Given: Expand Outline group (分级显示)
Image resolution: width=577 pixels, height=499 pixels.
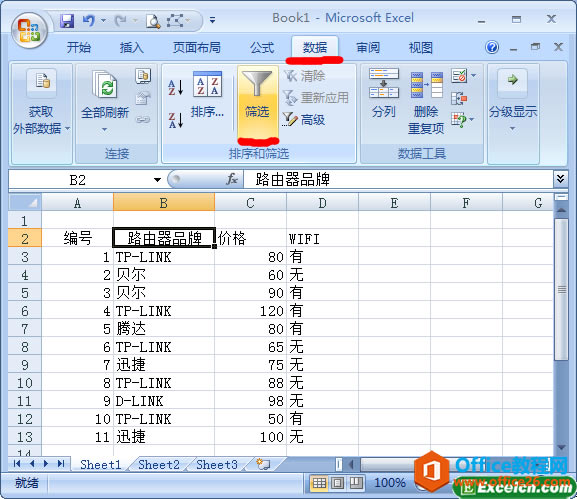Looking at the screenshot, I should pos(513,100).
